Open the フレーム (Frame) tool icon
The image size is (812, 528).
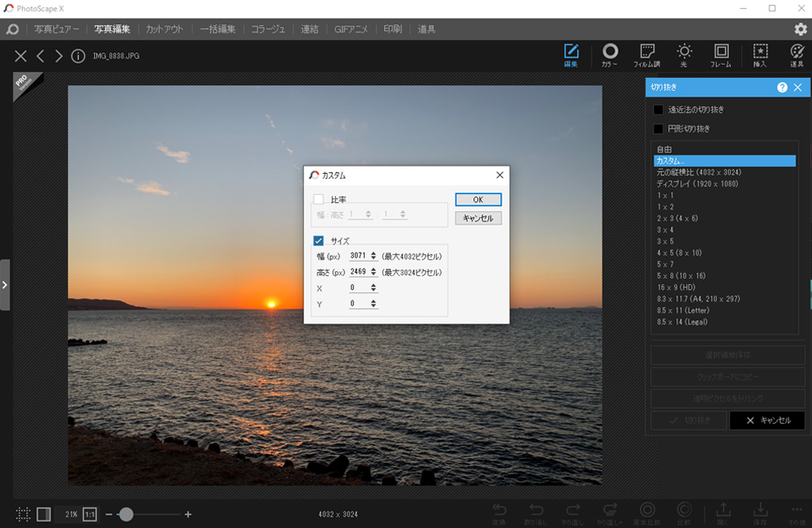[721, 55]
